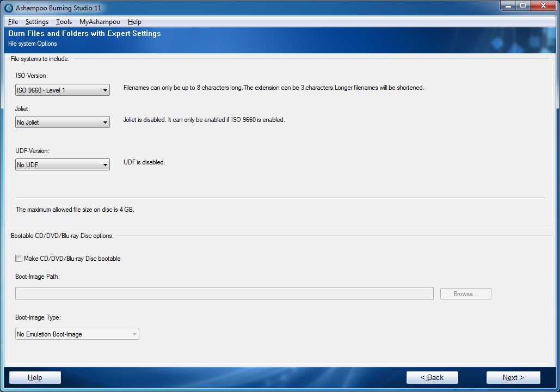Click the 'UDF-Version:' label
Viewport: 560px width, 392px height.
[33, 151]
